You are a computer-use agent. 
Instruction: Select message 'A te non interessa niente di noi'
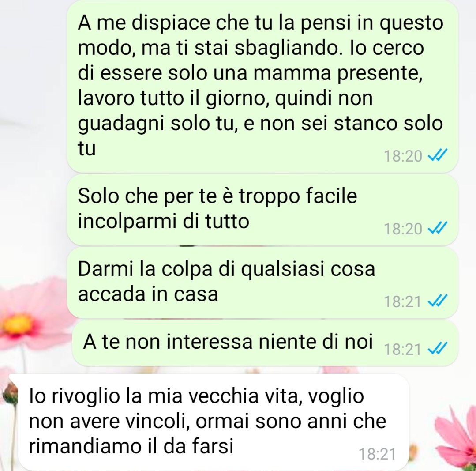(265, 343)
